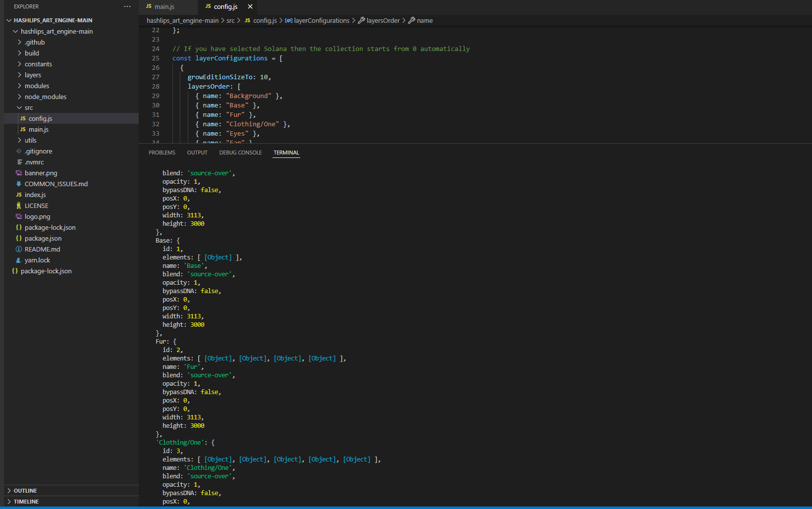Viewport: 812px width, 509px height.
Task: Expand the modules folder
Action: point(71,86)
